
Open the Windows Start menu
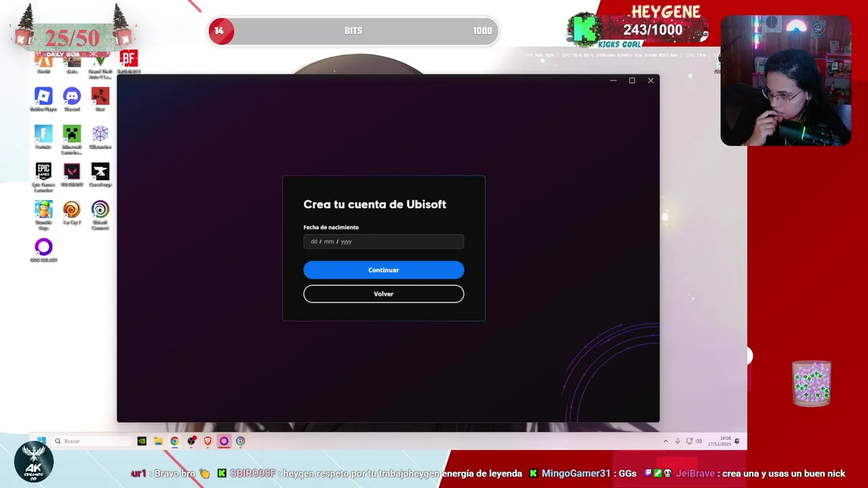(41, 441)
